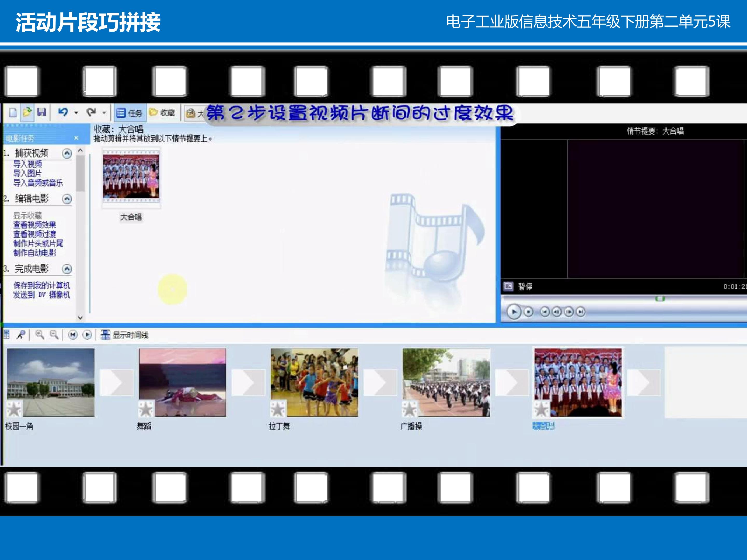747x560 pixels.
Task: Close the 电影任务 pane
Action: 76,138
